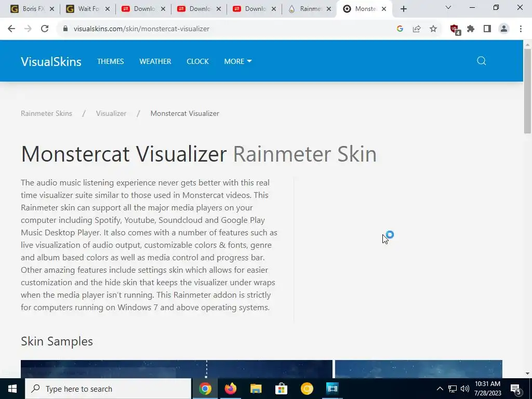Viewport: 532px width, 399px height.
Task: Expand the MORE dropdown menu
Action: [238, 61]
